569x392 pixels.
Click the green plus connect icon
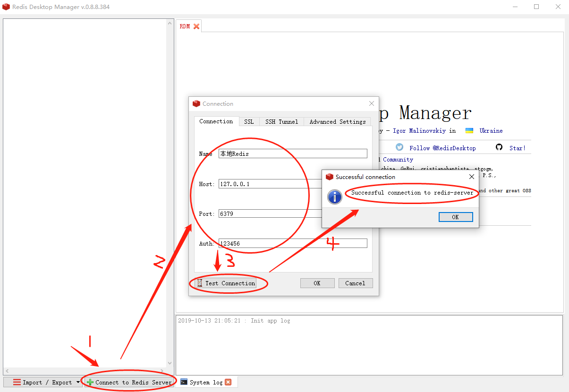90,382
